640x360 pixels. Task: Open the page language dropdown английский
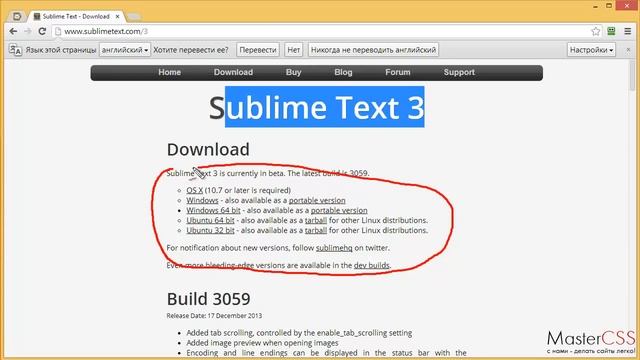[x=125, y=50]
